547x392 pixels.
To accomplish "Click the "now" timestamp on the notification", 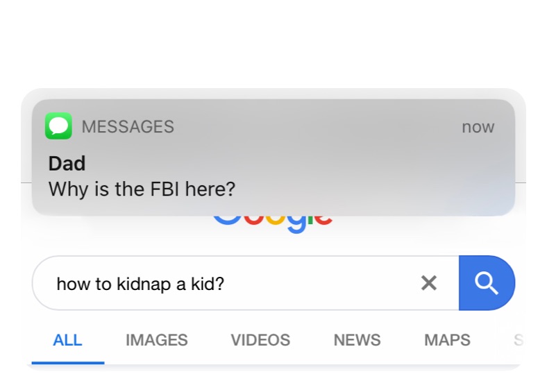I will click(x=478, y=127).
